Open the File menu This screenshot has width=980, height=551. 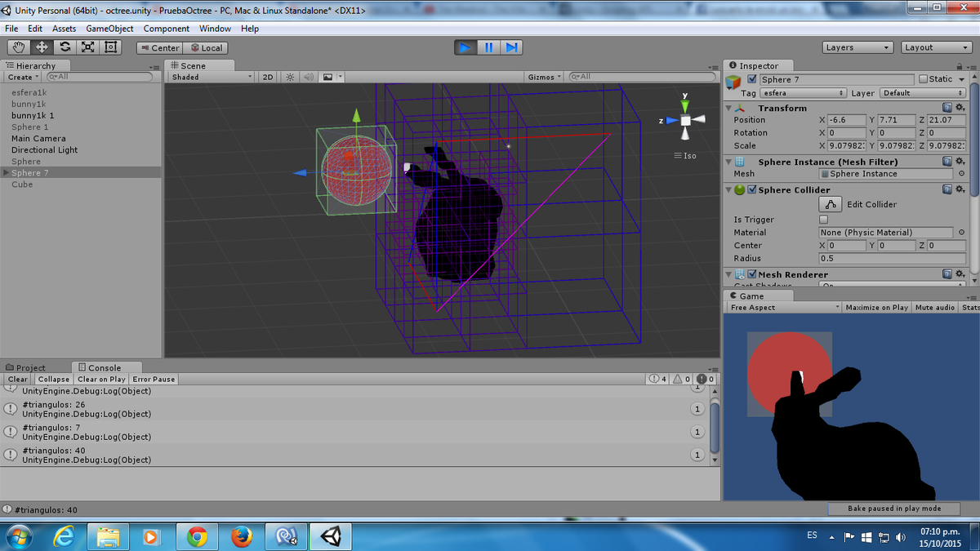(x=11, y=29)
